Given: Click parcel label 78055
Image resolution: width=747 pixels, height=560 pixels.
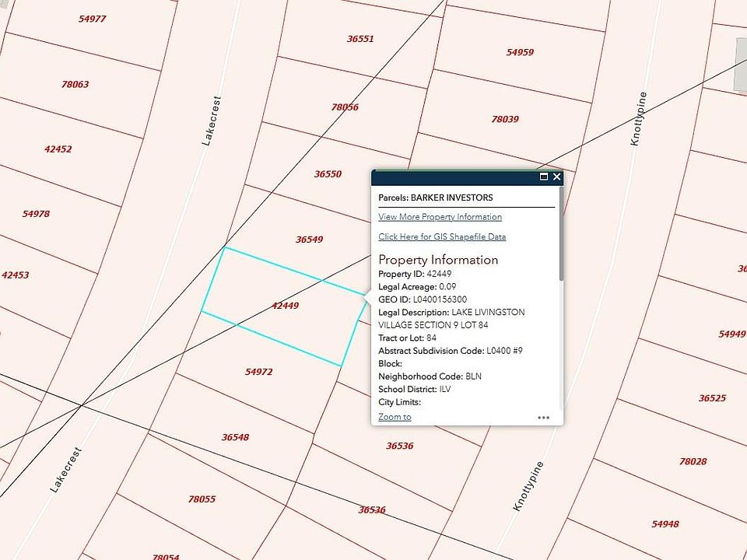Looking at the screenshot, I should pyautogui.click(x=202, y=499).
